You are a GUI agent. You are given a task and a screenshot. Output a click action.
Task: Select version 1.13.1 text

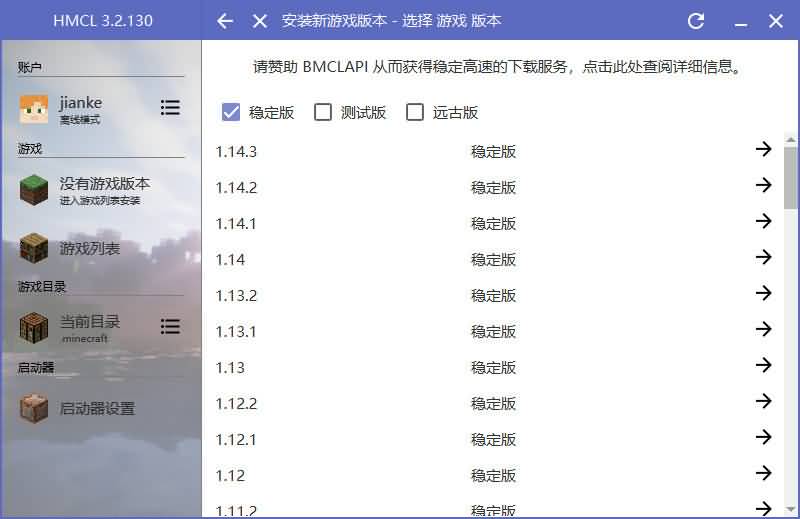coord(236,332)
